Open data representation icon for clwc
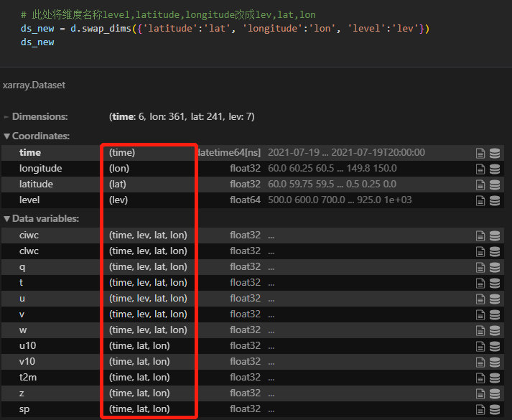Screen dimensions: 512x420 pyautogui.click(x=495, y=251)
